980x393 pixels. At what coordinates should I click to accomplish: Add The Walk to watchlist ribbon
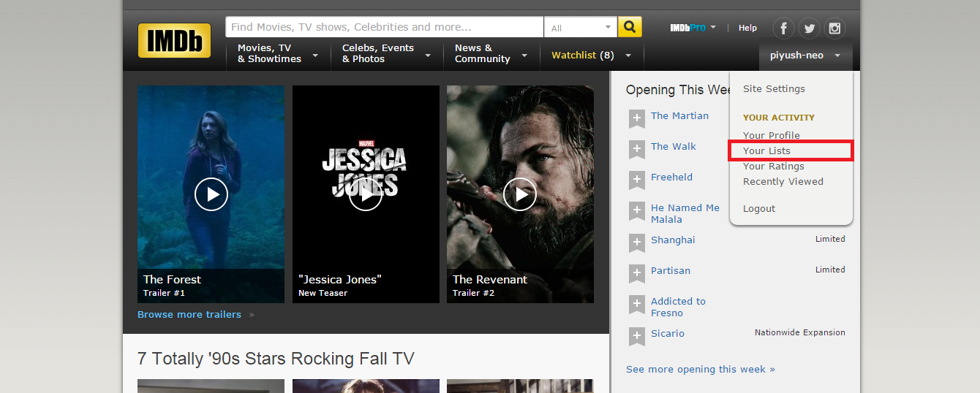(x=637, y=150)
